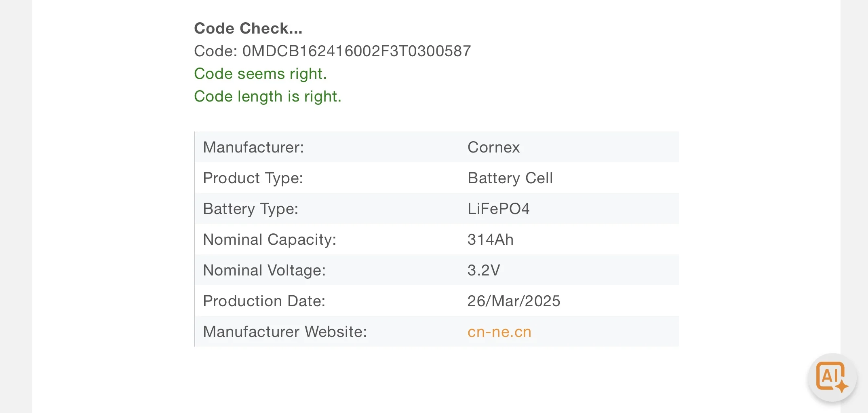Click the Production Date label

click(264, 301)
